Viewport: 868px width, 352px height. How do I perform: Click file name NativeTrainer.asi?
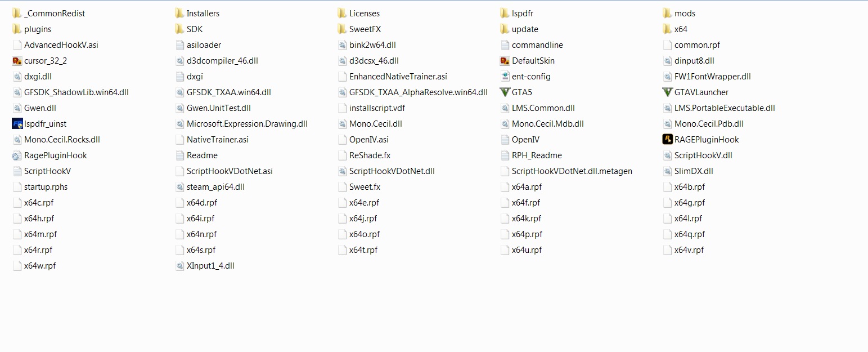(218, 140)
